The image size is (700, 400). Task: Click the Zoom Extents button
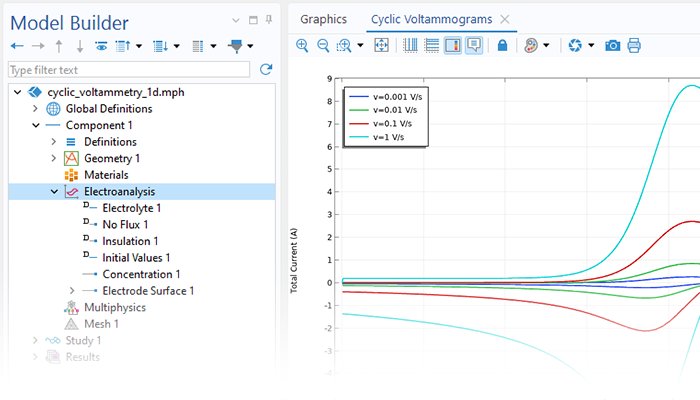pyautogui.click(x=382, y=45)
